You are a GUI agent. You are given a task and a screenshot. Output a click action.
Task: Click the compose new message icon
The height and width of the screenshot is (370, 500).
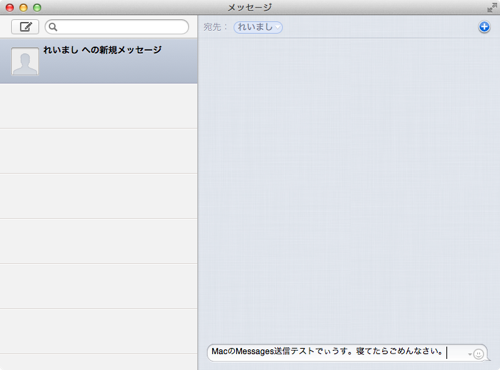click(25, 27)
